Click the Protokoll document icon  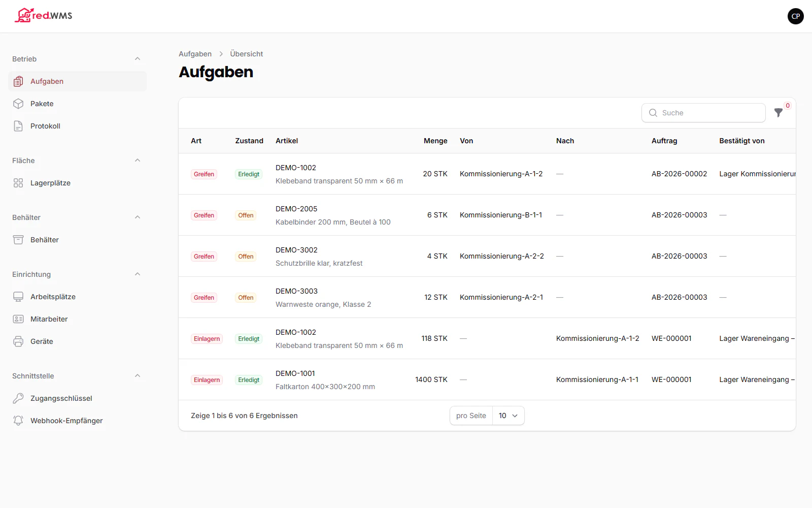coord(18,126)
